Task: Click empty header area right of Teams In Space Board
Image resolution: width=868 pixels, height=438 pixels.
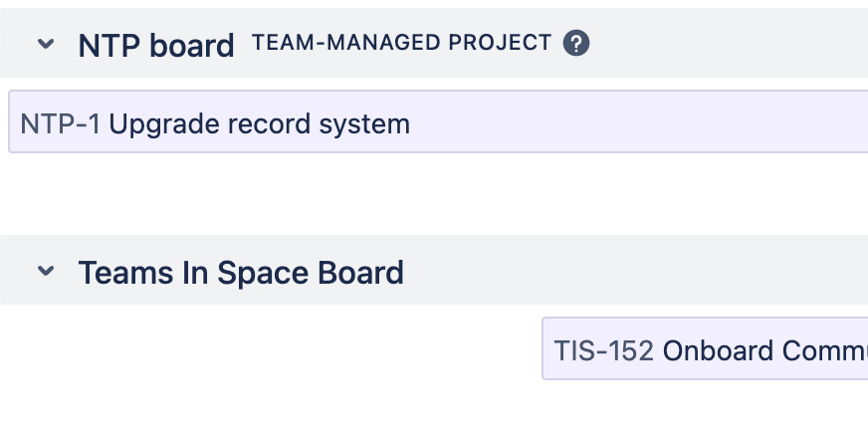Action: click(x=637, y=271)
